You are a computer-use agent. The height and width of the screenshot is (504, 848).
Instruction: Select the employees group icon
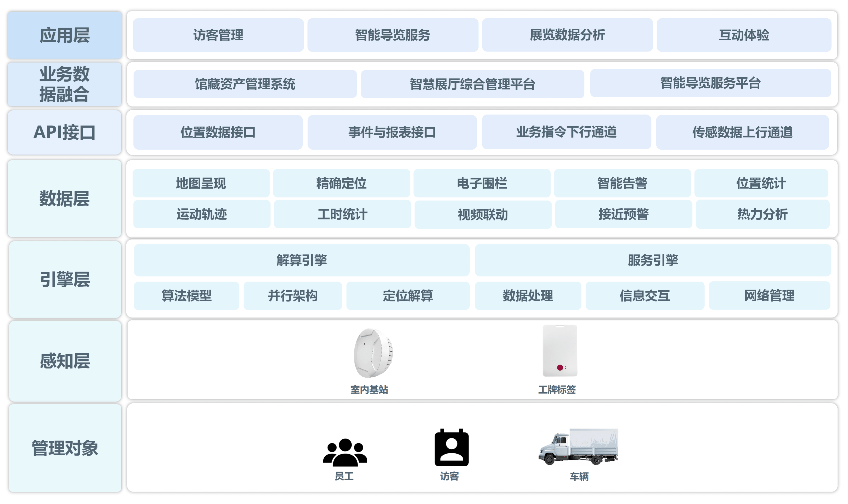(x=345, y=452)
